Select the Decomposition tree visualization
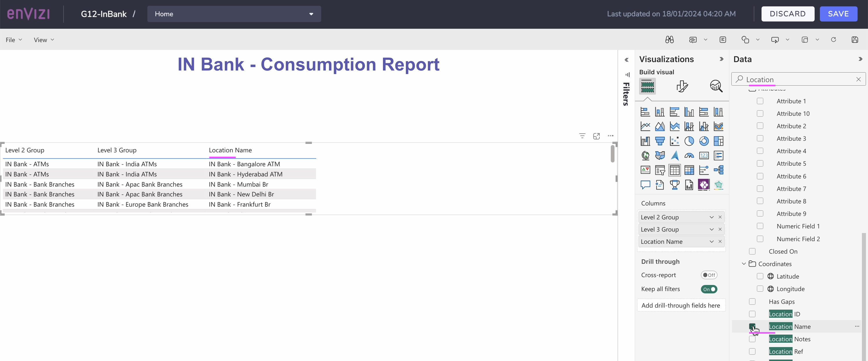868x361 pixels. 719,170
